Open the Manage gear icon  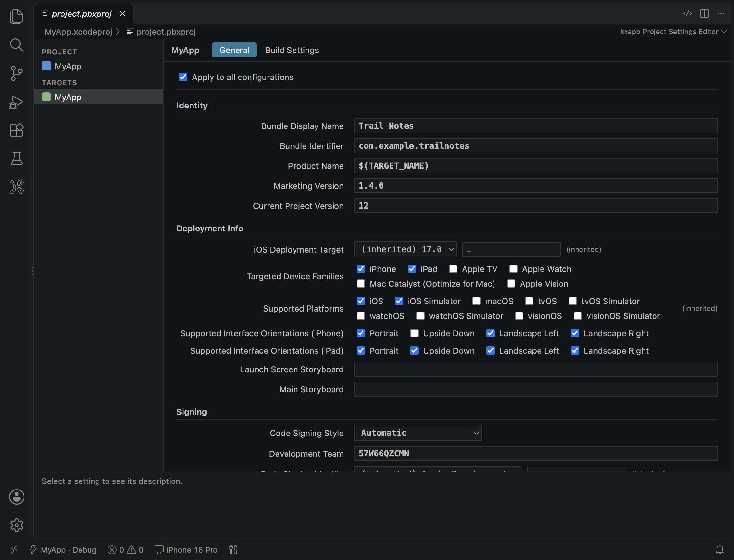tap(16, 525)
